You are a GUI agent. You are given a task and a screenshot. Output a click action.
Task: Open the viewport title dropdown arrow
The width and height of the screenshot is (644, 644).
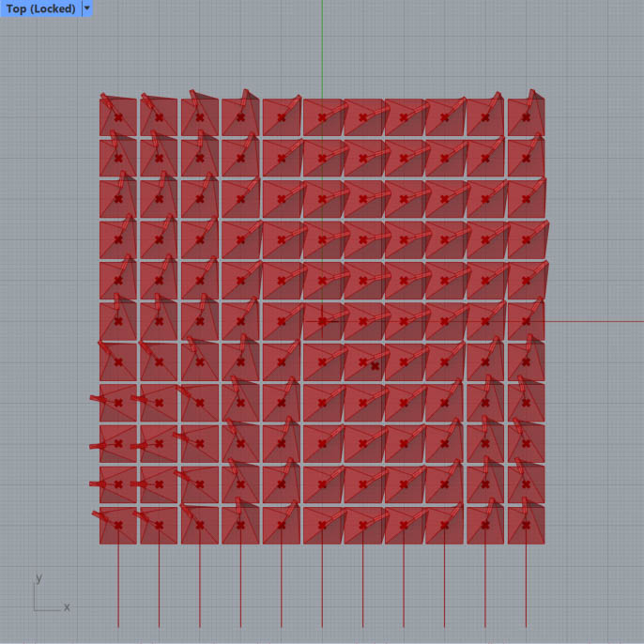(x=87, y=8)
